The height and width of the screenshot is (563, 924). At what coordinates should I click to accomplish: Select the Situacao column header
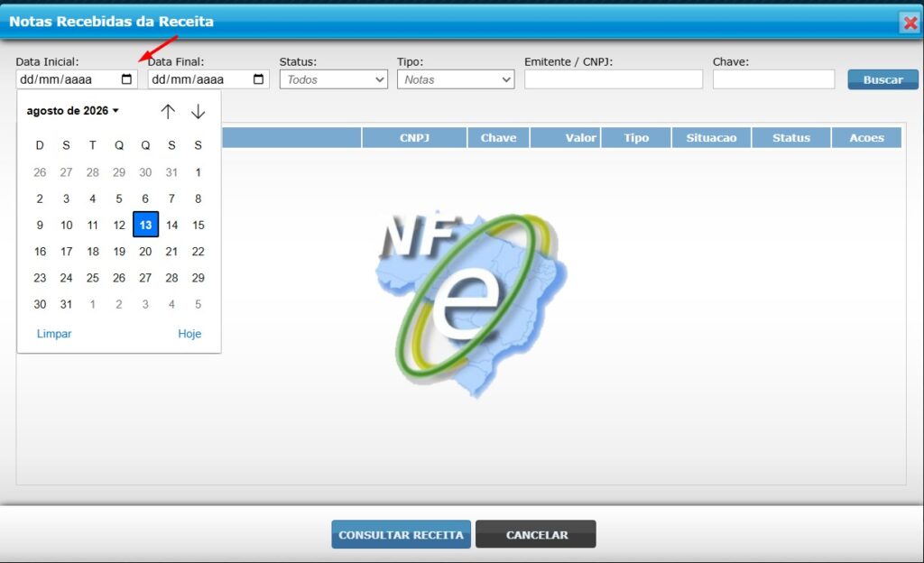[x=711, y=138]
